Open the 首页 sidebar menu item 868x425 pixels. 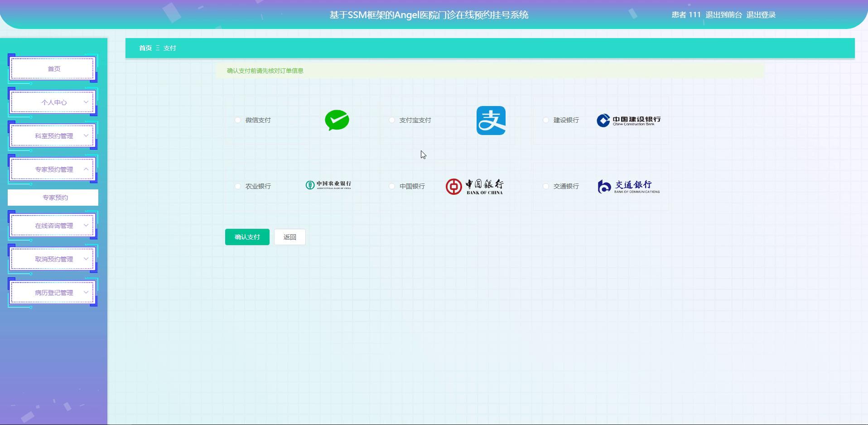(x=53, y=69)
